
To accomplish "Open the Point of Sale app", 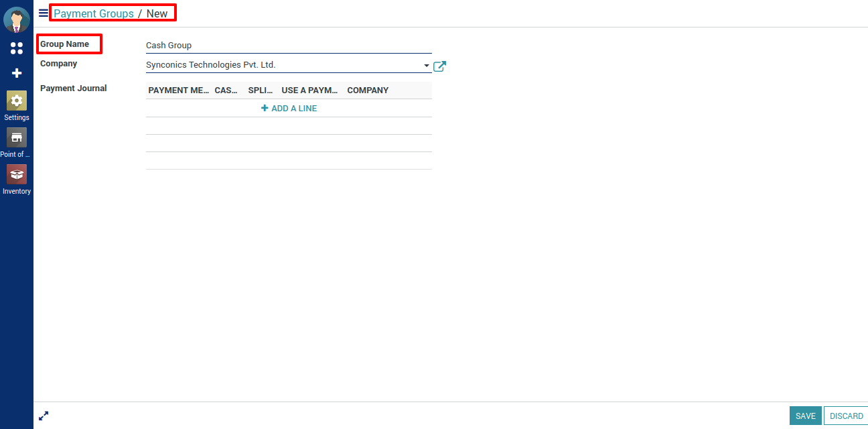I will 17,138.
